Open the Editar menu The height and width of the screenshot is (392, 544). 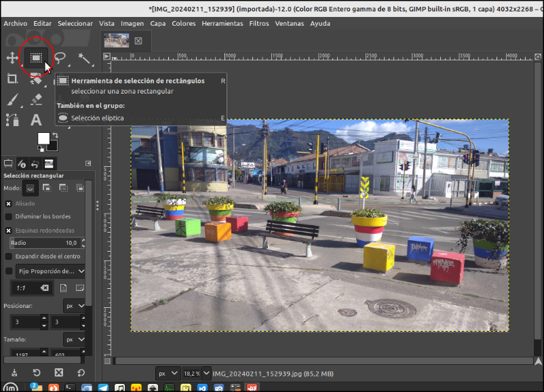coord(42,24)
